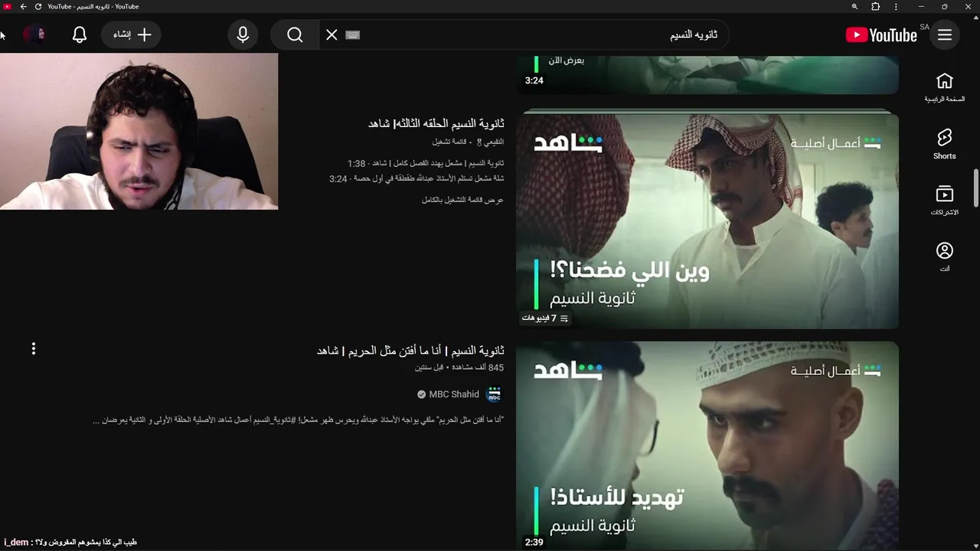Image resolution: width=980 pixels, height=551 pixels.
Task: Open the Home page from the sidebar
Action: click(945, 88)
